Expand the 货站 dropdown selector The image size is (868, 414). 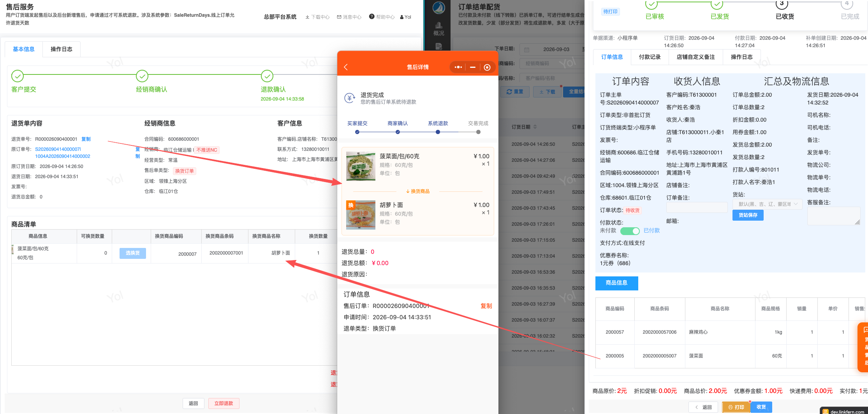pos(767,204)
